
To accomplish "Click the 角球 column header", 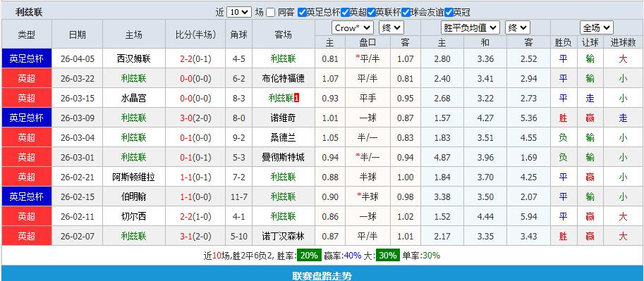I will 239,35.
